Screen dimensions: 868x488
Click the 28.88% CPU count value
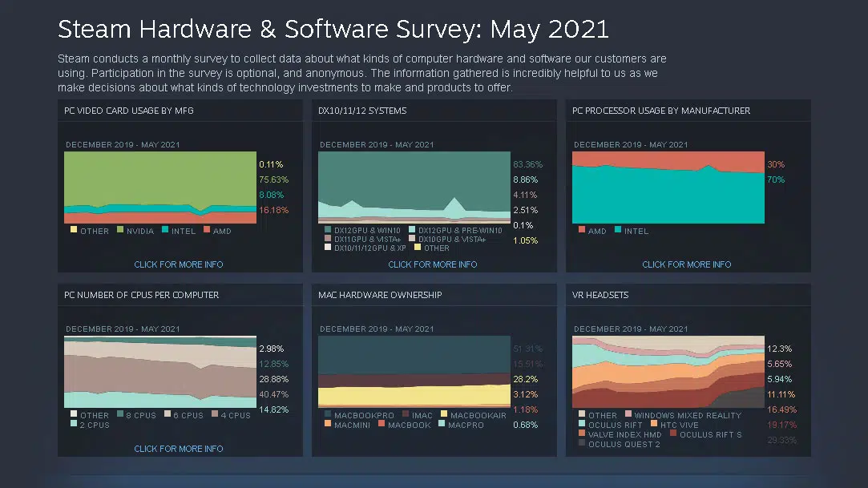pyautogui.click(x=273, y=380)
